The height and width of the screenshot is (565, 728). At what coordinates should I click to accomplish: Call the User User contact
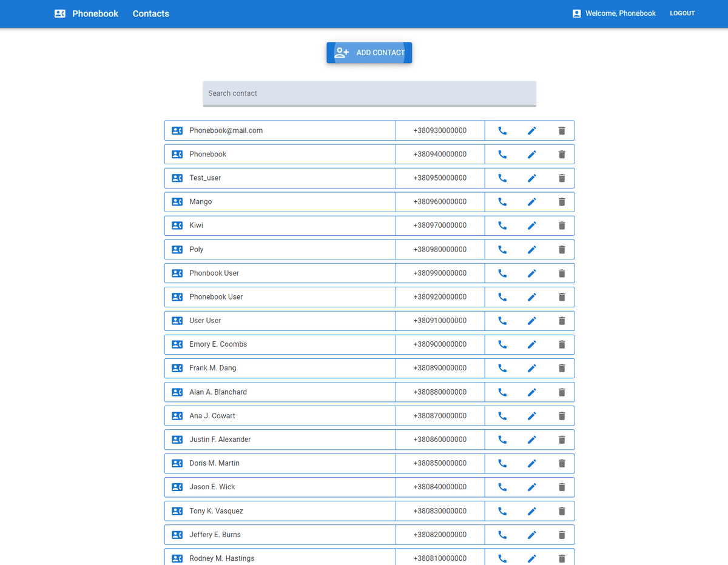[502, 321]
